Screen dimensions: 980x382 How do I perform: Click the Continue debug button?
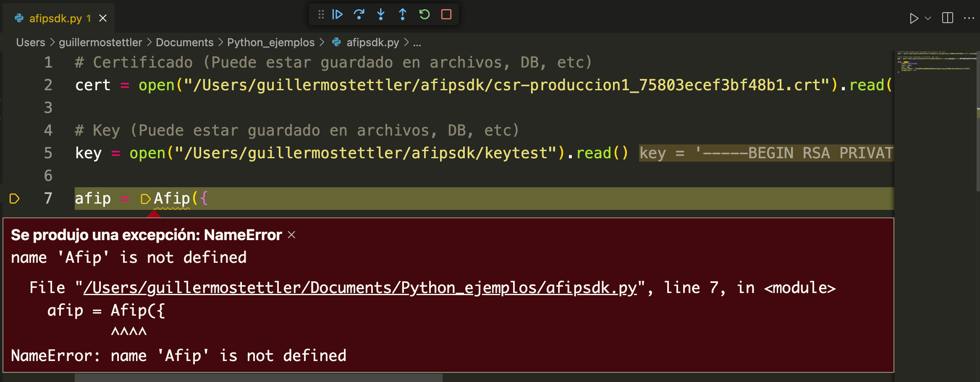[337, 15]
